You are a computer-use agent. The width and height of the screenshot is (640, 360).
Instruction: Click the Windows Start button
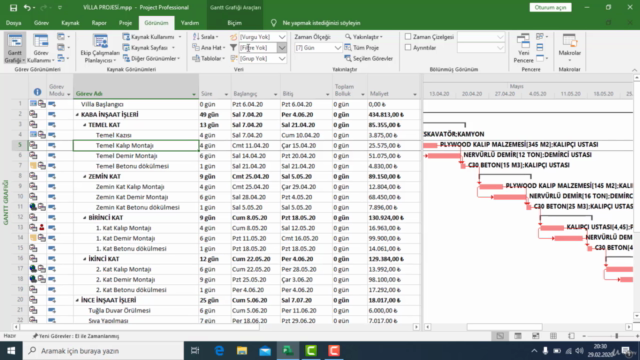click(11, 351)
